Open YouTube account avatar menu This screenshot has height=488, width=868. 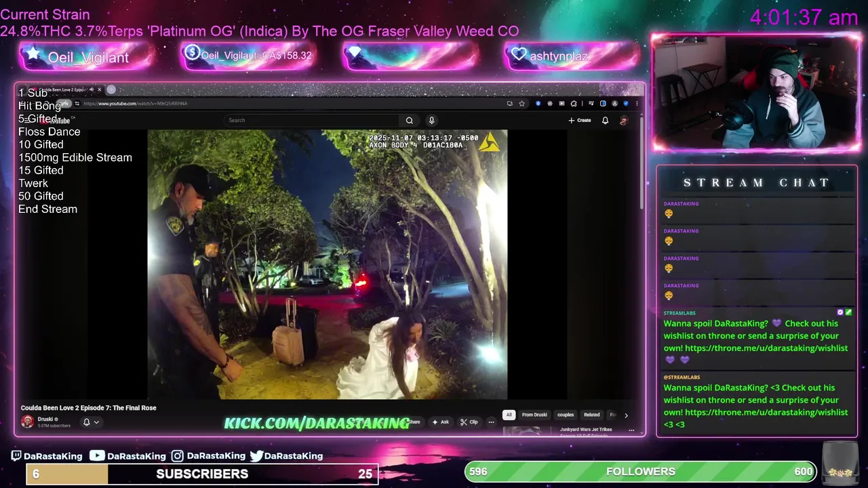click(624, 121)
